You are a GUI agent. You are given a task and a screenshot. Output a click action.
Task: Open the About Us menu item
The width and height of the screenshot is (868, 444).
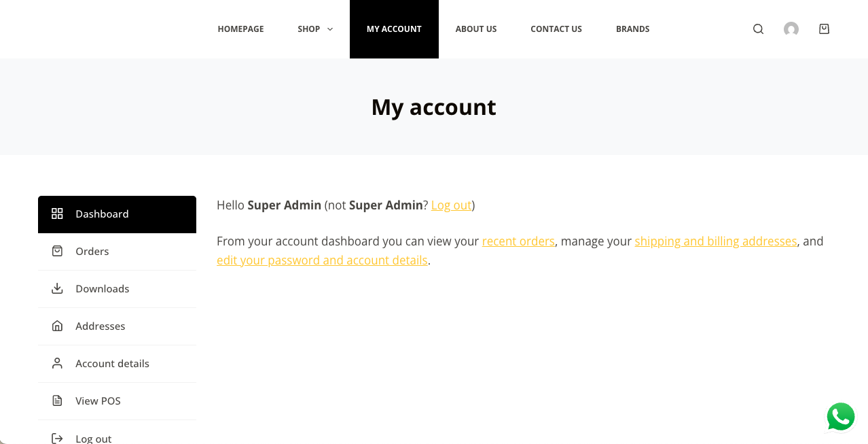pyautogui.click(x=476, y=29)
